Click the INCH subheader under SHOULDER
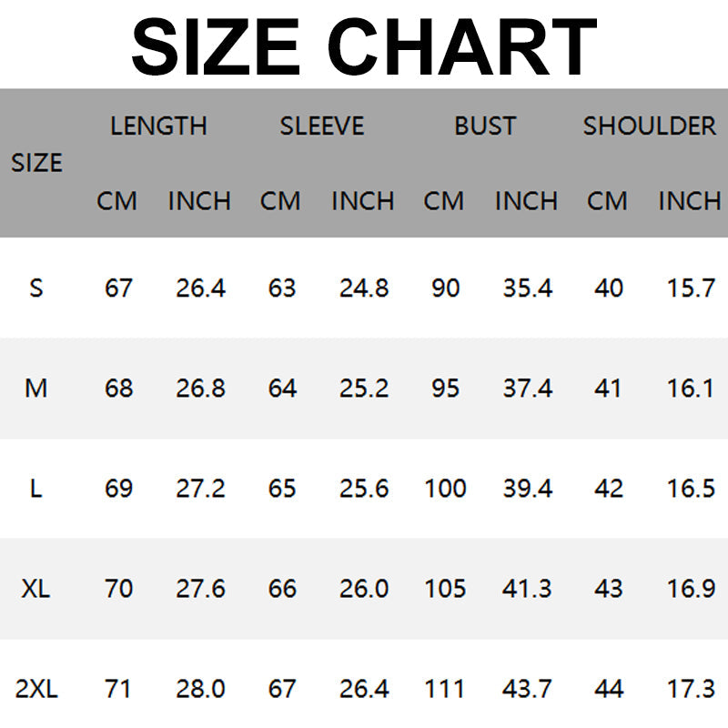Viewport: 728px width, 728px height. tap(689, 200)
